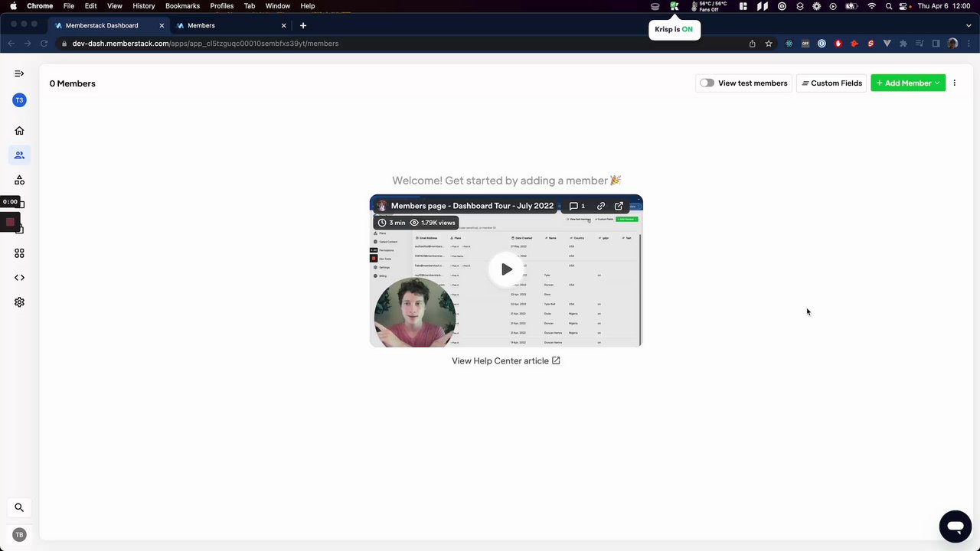
Task: Click the OFF extension icon
Action: pyautogui.click(x=805, y=44)
